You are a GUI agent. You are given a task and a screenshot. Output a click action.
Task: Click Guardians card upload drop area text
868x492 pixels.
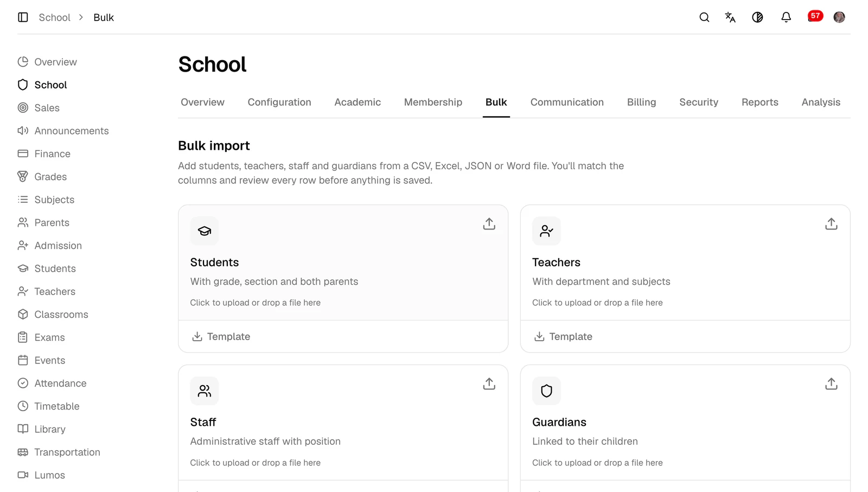pyautogui.click(x=597, y=463)
